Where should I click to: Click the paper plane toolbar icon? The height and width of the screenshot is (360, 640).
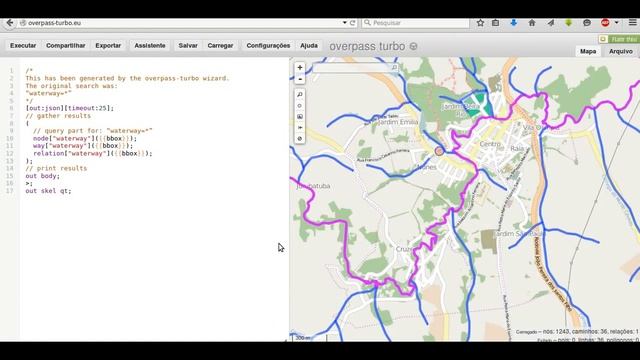click(551, 23)
